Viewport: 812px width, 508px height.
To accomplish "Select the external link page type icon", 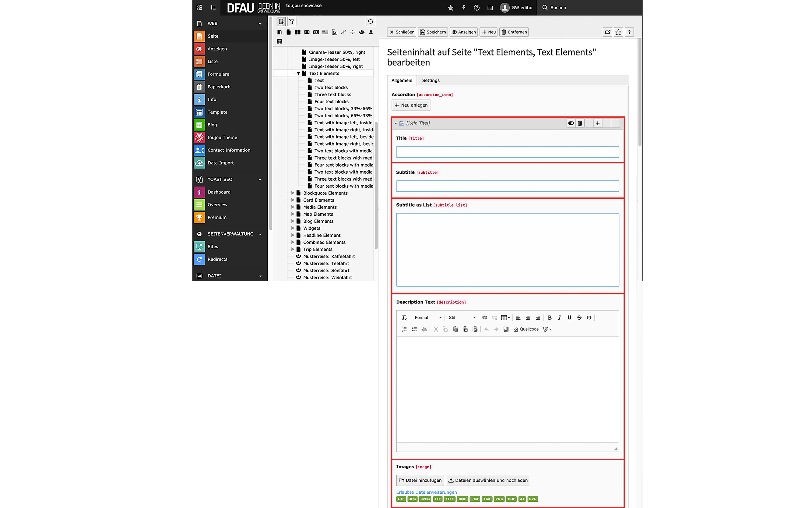I will [x=343, y=32].
